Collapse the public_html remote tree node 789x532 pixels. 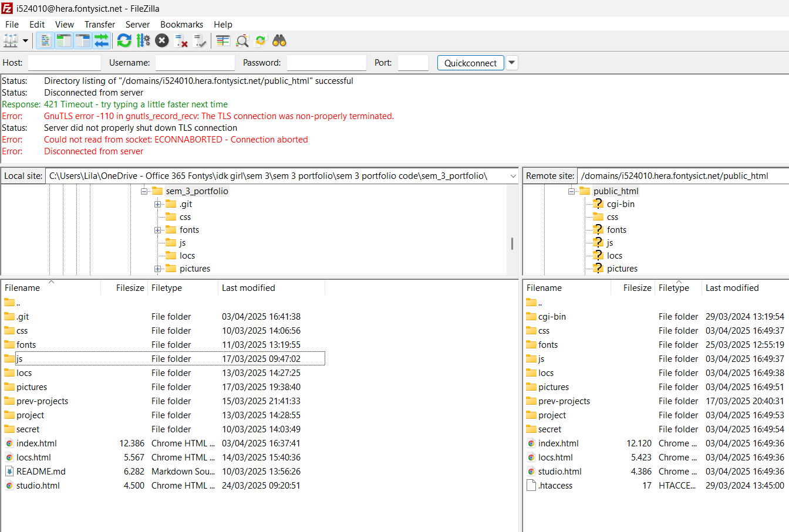pos(571,191)
